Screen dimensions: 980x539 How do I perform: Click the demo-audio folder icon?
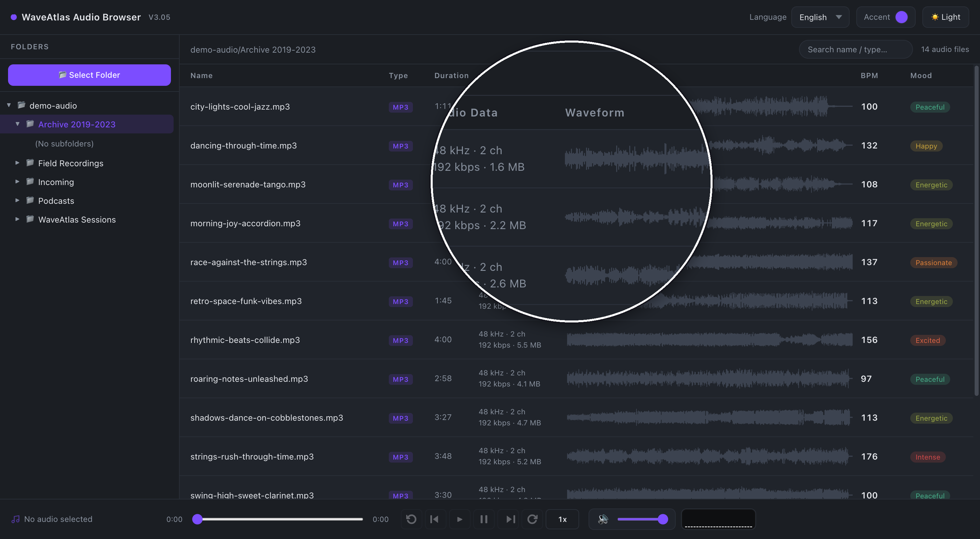[x=22, y=105]
